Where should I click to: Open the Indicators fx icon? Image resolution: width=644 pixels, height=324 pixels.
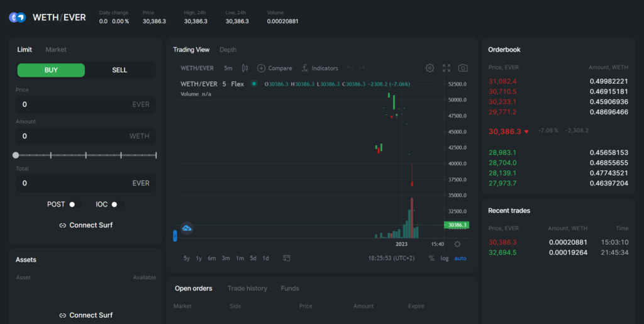pos(304,68)
